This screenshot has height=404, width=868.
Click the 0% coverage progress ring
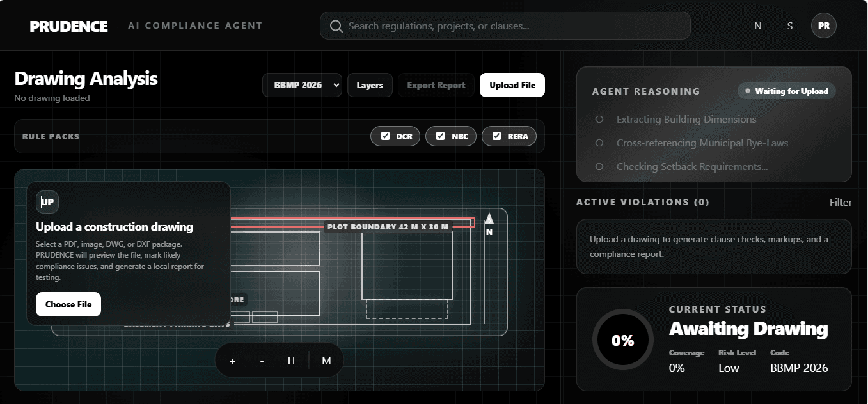(623, 340)
